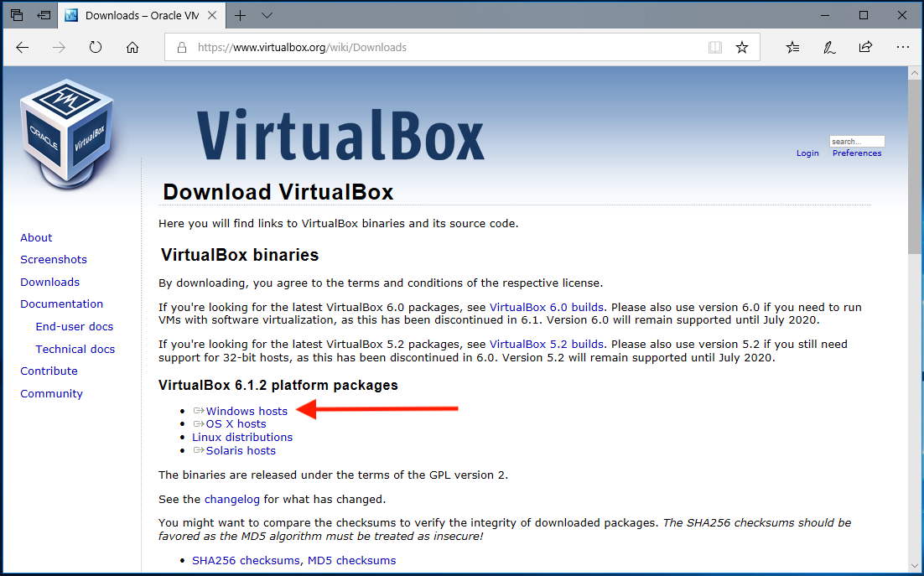Click the browser Back arrow button
The height and width of the screenshot is (576, 924).
tap(23, 48)
